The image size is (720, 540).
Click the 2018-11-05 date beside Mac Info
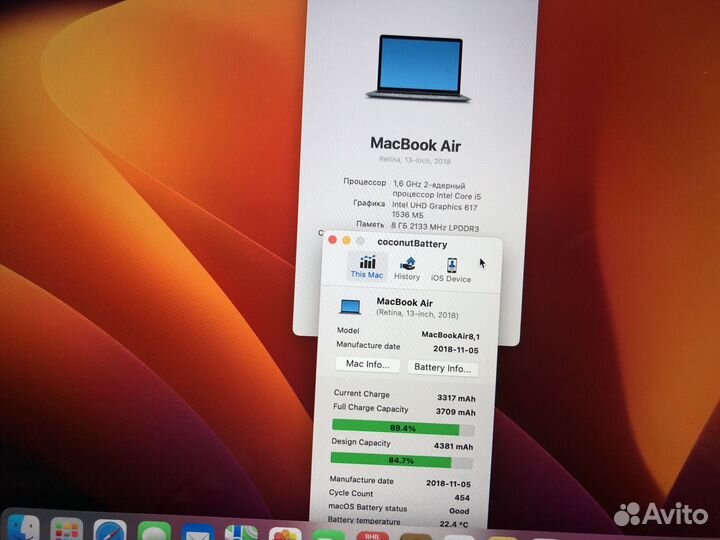pos(456,350)
